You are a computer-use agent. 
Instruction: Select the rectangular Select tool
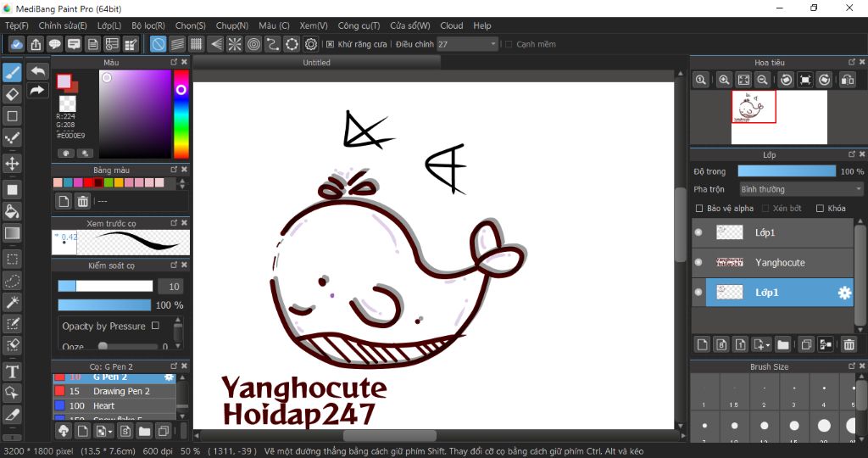pyautogui.click(x=12, y=259)
